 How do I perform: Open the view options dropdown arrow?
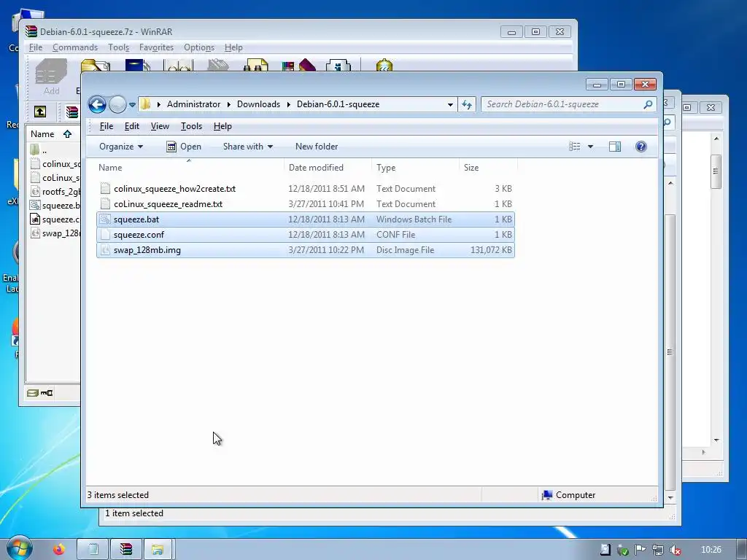(590, 146)
